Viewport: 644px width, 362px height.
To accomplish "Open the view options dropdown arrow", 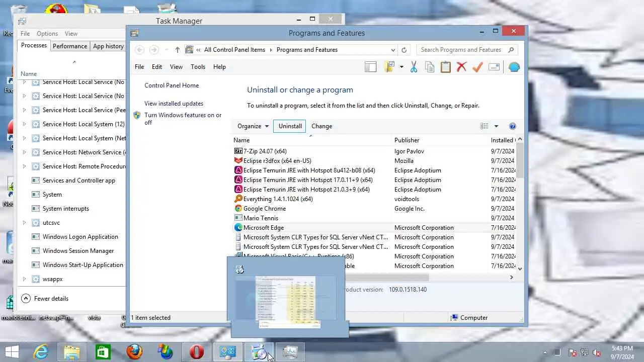I will 496,126.
